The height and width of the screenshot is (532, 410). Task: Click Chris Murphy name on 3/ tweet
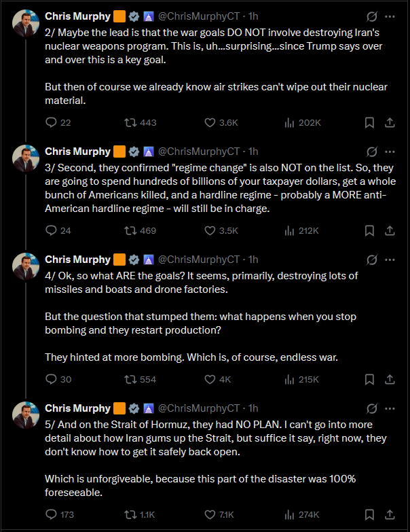pyautogui.click(x=77, y=151)
